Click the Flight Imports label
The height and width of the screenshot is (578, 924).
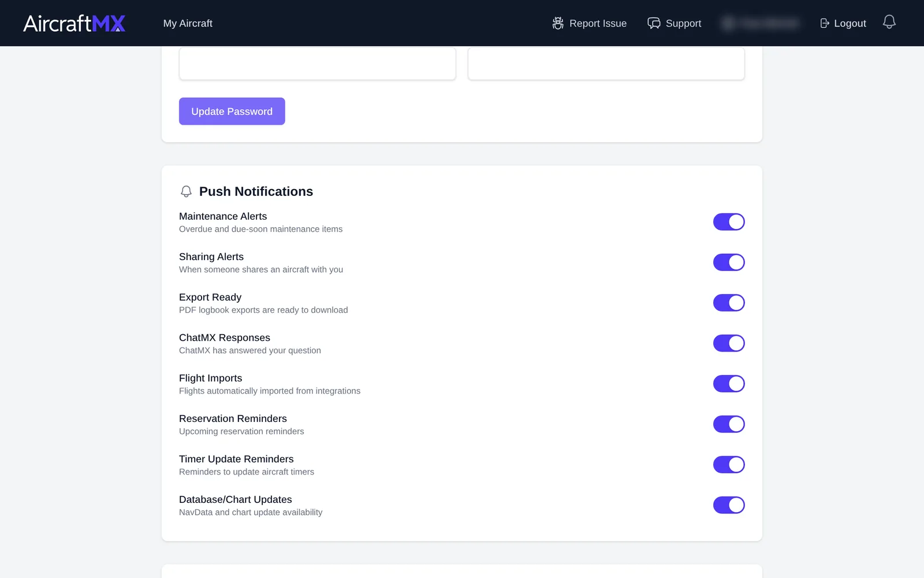(x=211, y=378)
